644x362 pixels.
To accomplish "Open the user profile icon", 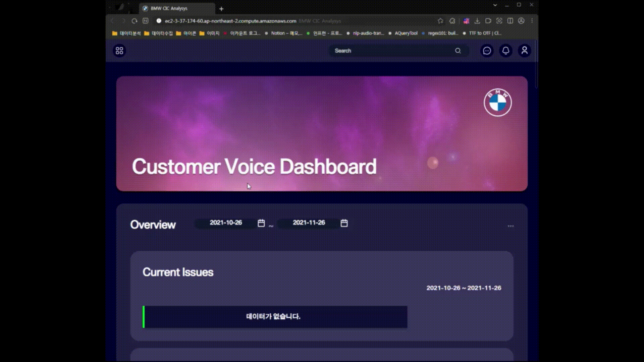I will (525, 51).
